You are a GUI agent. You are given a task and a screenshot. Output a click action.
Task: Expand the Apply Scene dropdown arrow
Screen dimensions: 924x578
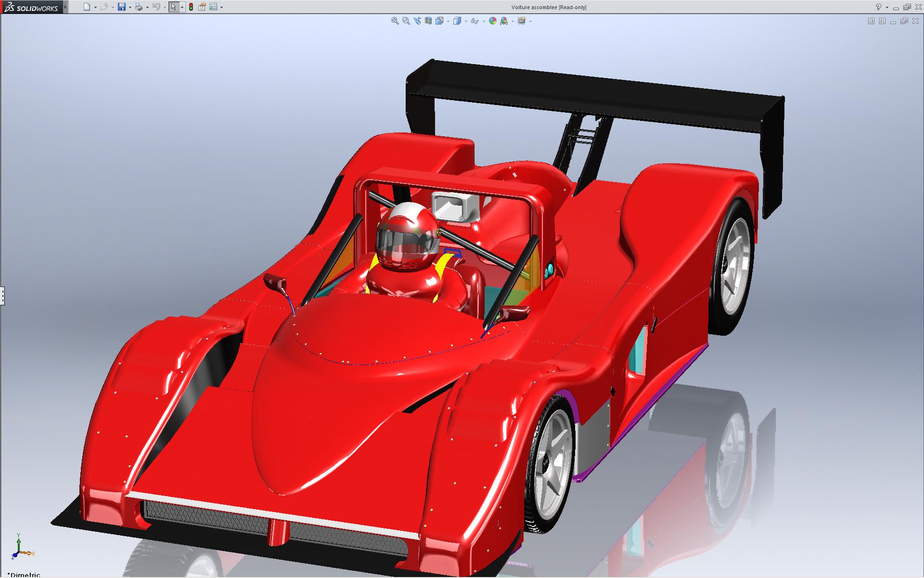(x=513, y=21)
